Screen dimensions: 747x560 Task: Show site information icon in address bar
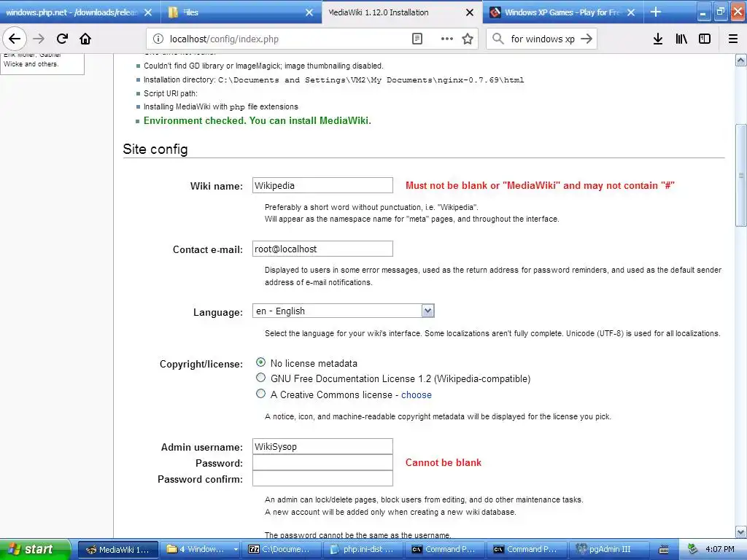pos(158,39)
